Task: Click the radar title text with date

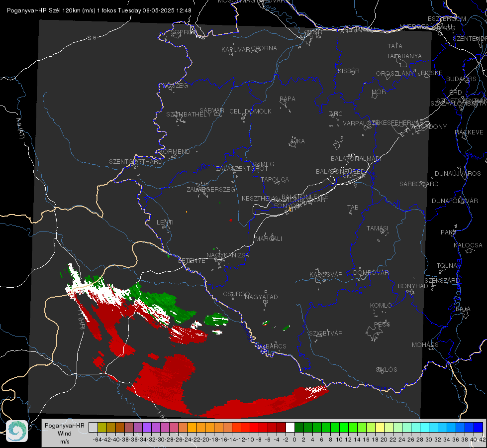Action: coord(99,10)
